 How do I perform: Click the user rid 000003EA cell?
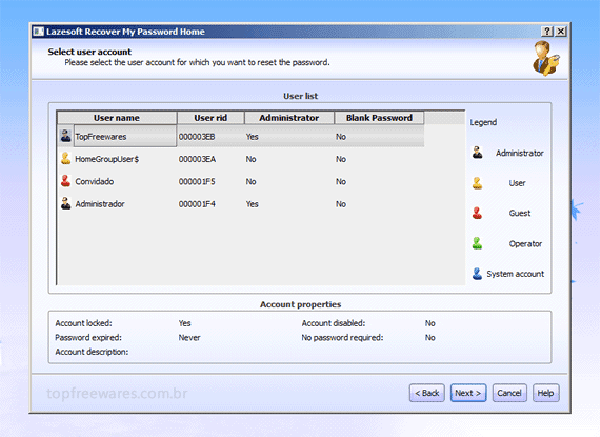click(x=197, y=159)
